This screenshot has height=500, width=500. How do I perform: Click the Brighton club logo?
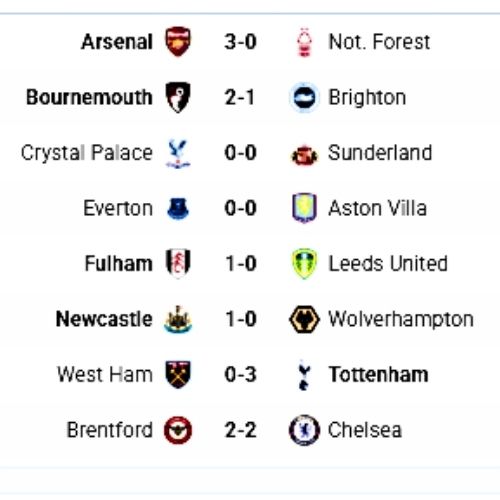click(304, 97)
